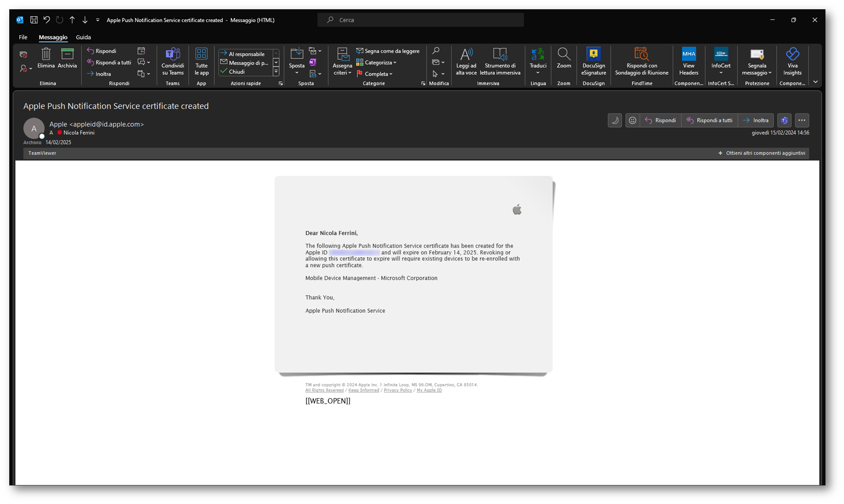
Task: Open the Categorizza dropdown
Action: [376, 63]
